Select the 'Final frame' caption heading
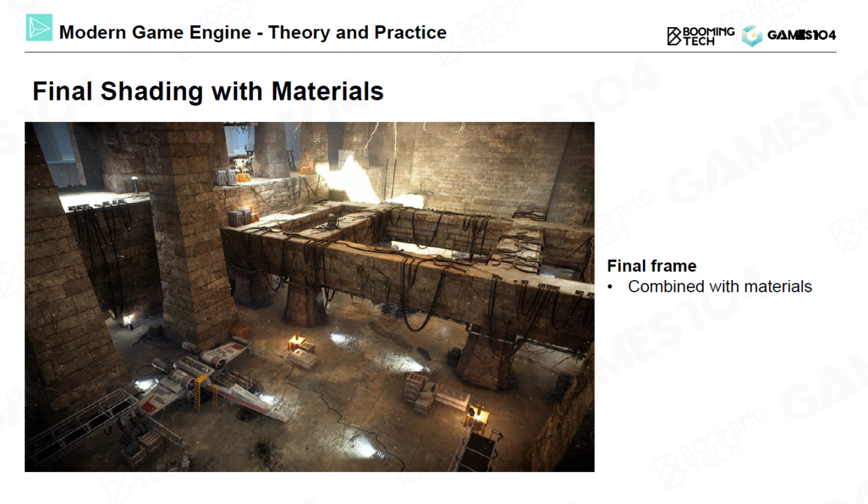The width and height of the screenshot is (868, 504). coord(651,266)
